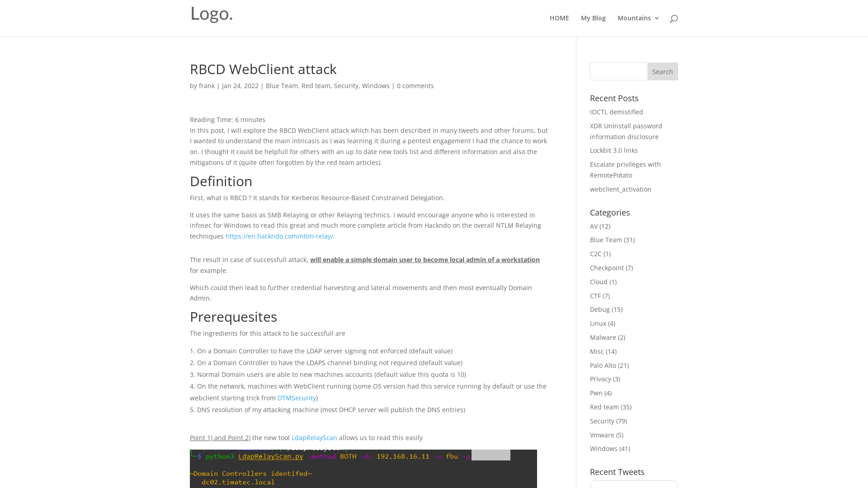868x488 pixels.
Task: Open Red team post category link
Action: click(x=316, y=86)
